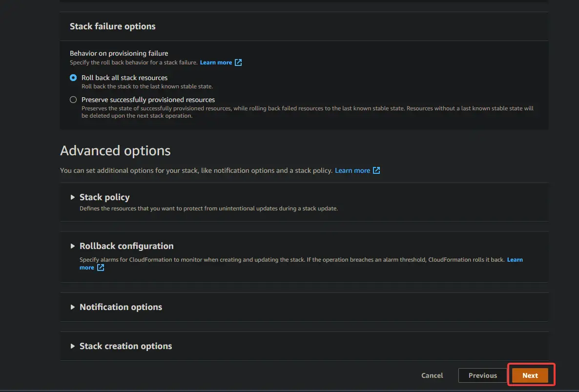Click the Notification options section label
This screenshot has height=392, width=579.
click(121, 307)
